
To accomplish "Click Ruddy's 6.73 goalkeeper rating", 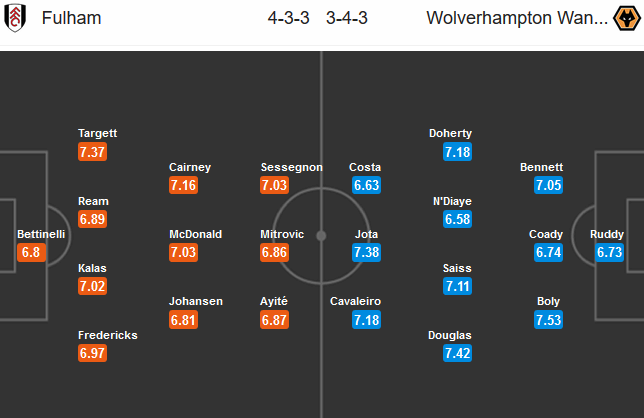I will (x=610, y=253).
